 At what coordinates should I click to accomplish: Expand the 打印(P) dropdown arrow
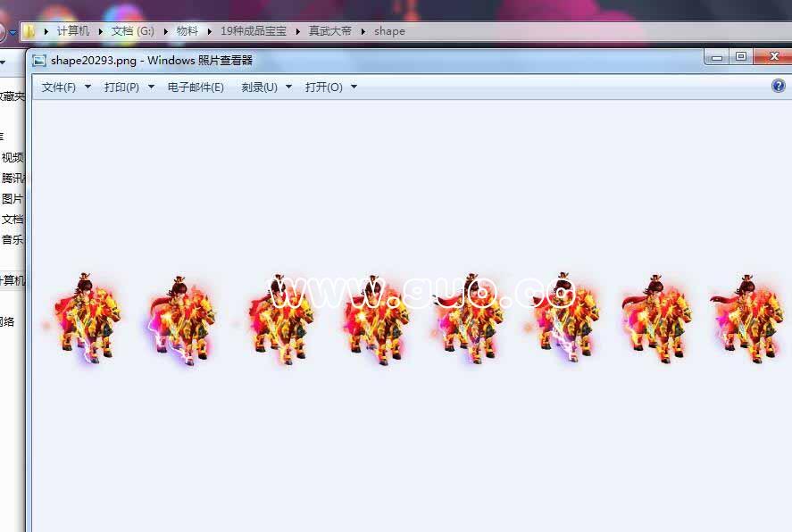point(151,87)
